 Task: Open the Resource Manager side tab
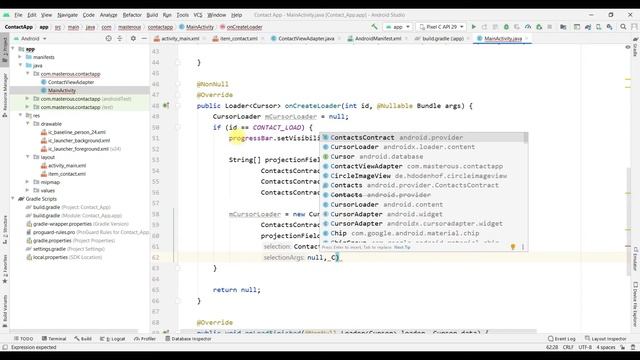[4, 94]
